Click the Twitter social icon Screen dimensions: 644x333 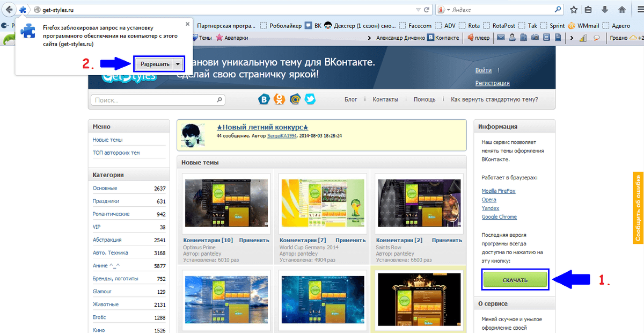[310, 99]
